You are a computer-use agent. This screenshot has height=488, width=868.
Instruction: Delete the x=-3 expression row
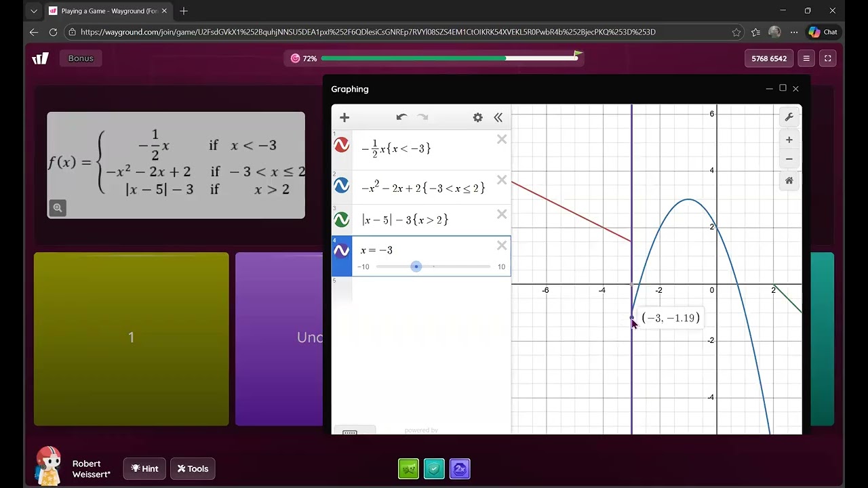[502, 245]
